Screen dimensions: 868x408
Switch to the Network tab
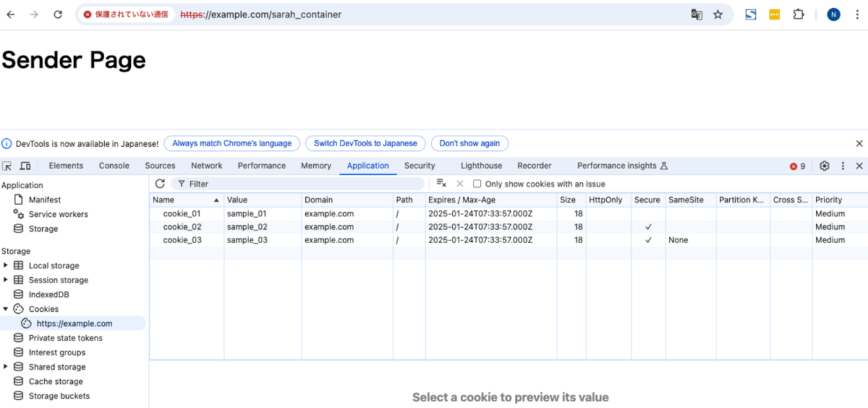point(206,166)
